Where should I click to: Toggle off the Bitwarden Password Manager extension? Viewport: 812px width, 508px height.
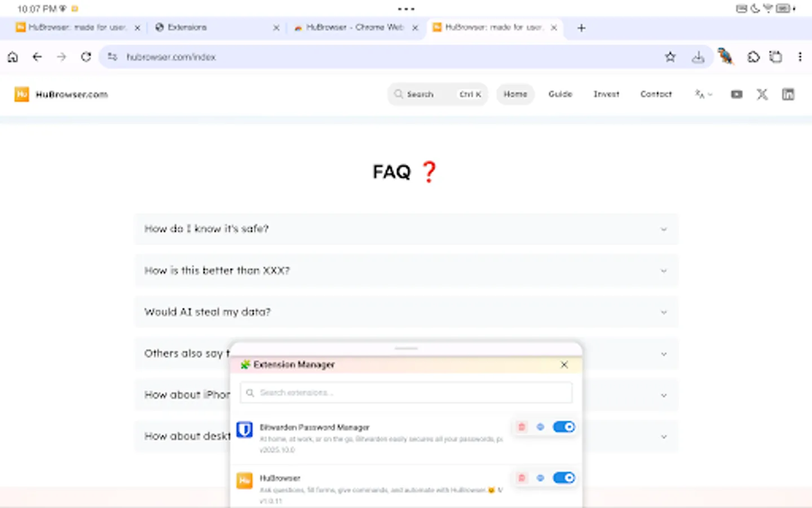click(563, 427)
